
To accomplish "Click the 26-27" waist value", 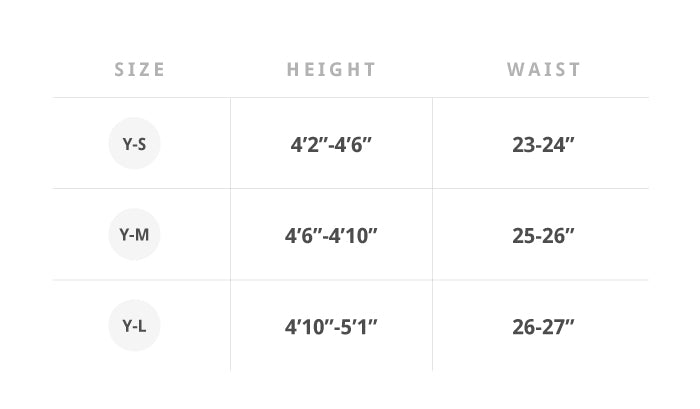I will click(x=543, y=327).
